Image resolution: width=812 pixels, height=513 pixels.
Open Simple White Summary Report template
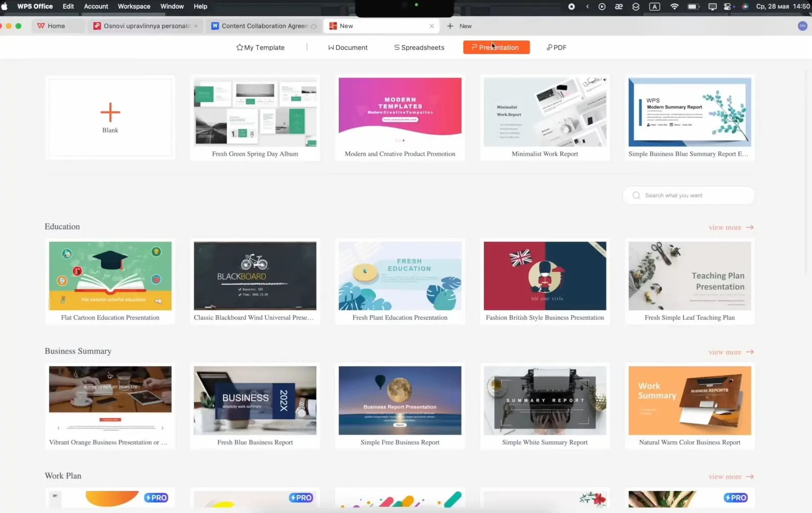click(545, 406)
